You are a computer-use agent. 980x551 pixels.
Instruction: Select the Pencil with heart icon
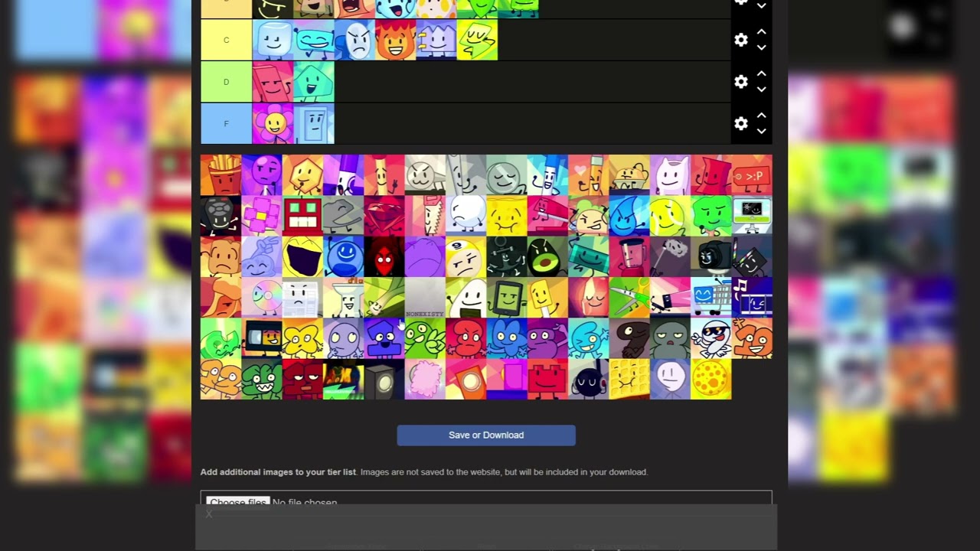click(x=588, y=175)
